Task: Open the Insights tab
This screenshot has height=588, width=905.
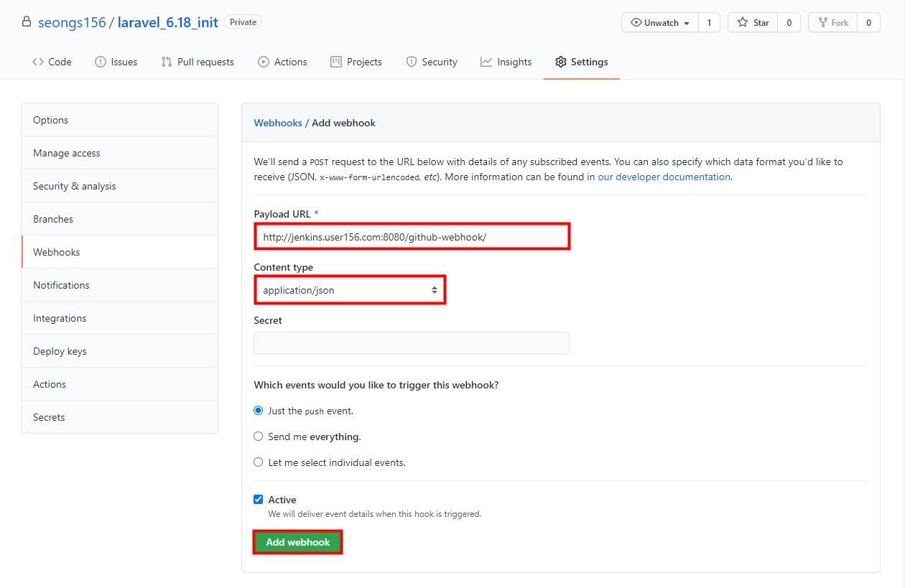Action: 506,62
